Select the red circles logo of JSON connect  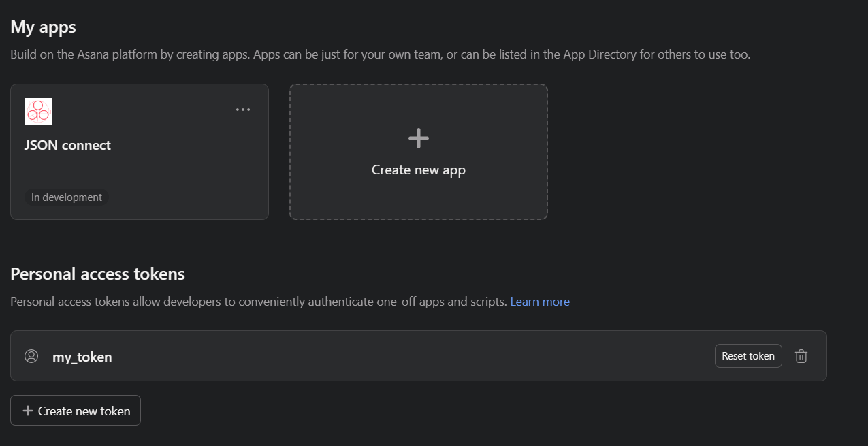click(38, 111)
